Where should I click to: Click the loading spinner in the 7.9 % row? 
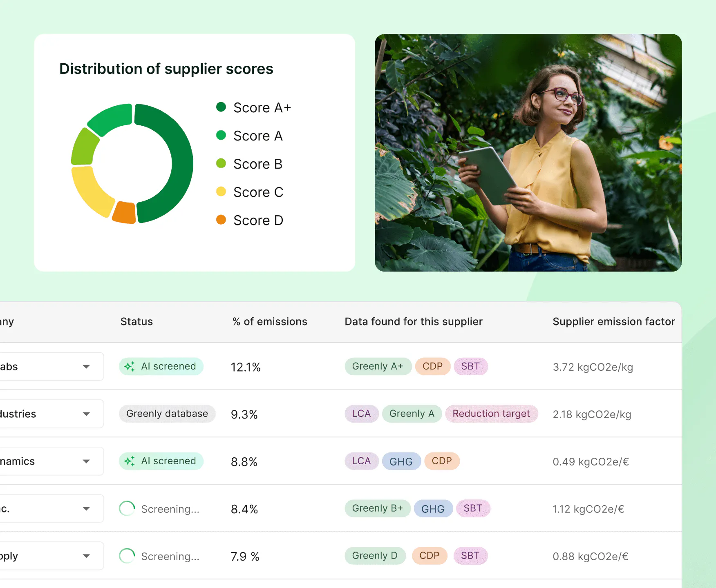(127, 556)
